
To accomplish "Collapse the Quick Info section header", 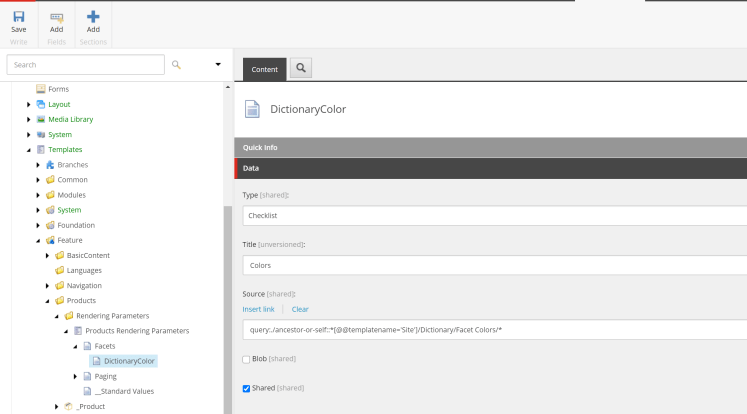I will tap(490, 147).
